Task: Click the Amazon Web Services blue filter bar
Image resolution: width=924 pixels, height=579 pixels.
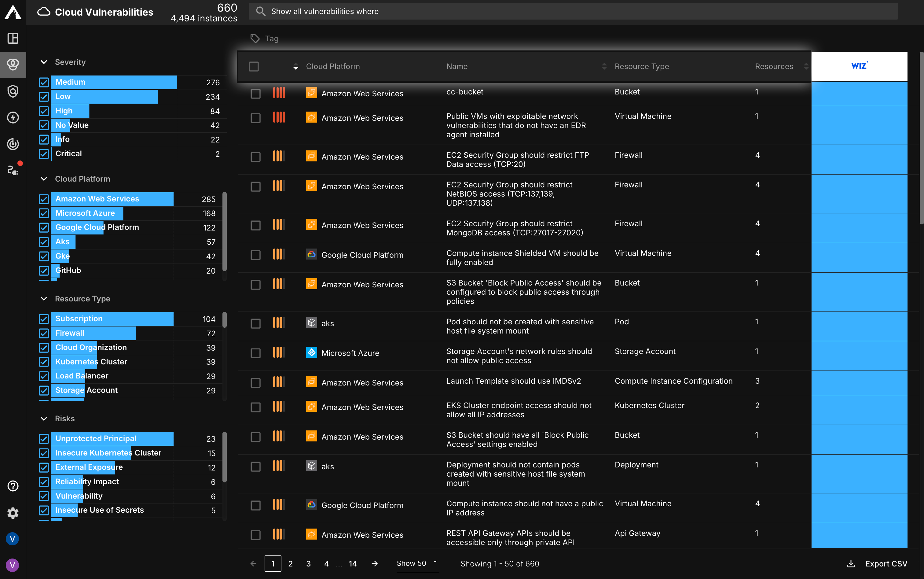Action: pyautogui.click(x=112, y=199)
